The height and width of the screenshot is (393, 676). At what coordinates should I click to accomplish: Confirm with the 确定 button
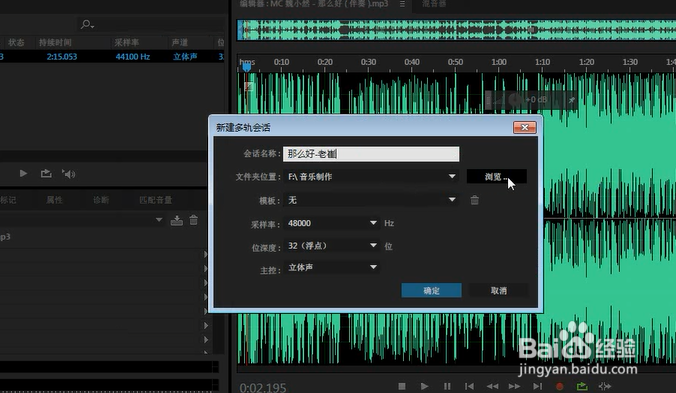(432, 290)
